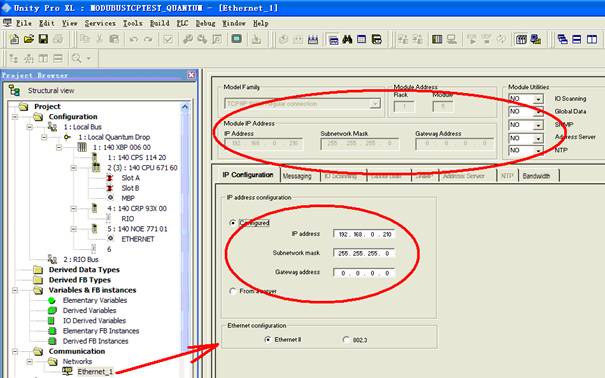Click the Save floppy disk icon
The height and width of the screenshot is (378, 605).
coord(43,39)
